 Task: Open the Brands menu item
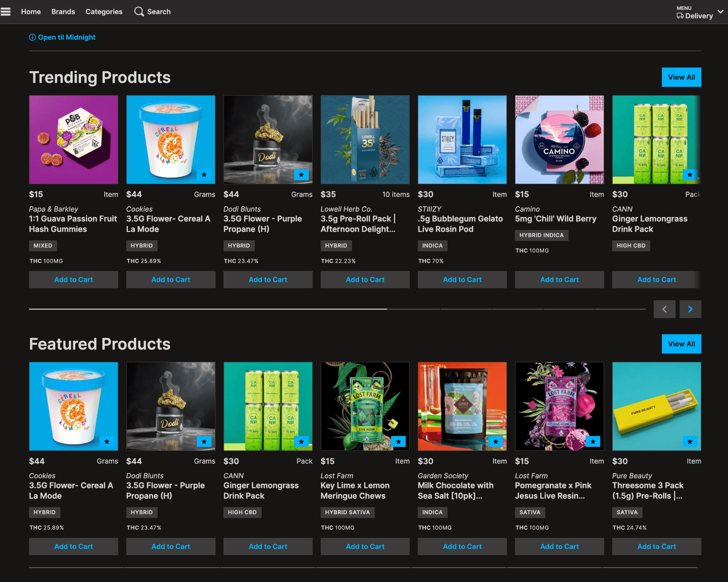(63, 12)
